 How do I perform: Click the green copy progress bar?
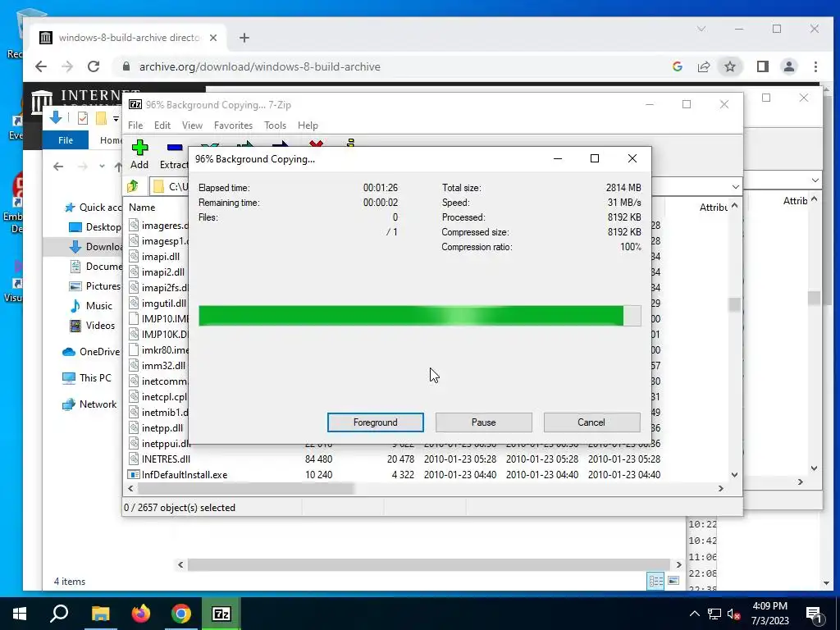(x=419, y=316)
